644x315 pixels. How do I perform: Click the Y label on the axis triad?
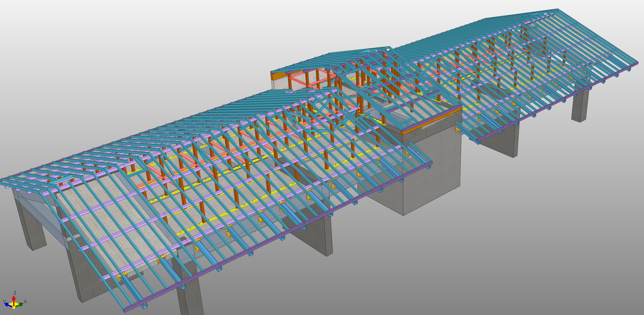pos(4,302)
